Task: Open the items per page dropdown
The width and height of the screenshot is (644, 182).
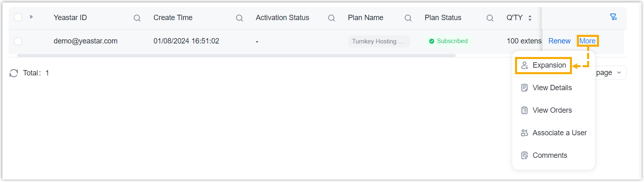Action: click(x=610, y=73)
